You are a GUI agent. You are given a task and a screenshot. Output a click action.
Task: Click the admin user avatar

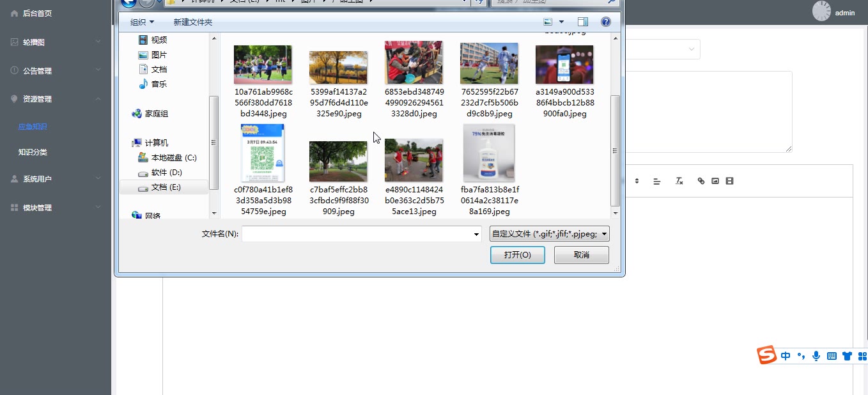822,11
